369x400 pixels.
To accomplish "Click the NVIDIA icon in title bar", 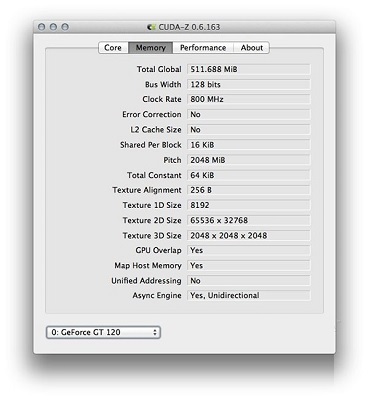I will tap(152, 27).
